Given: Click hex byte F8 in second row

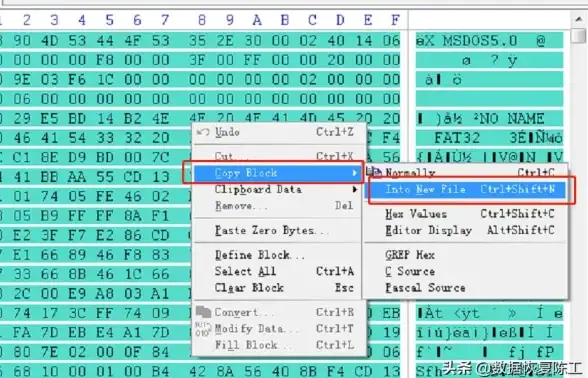Looking at the screenshot, I should (105, 60).
